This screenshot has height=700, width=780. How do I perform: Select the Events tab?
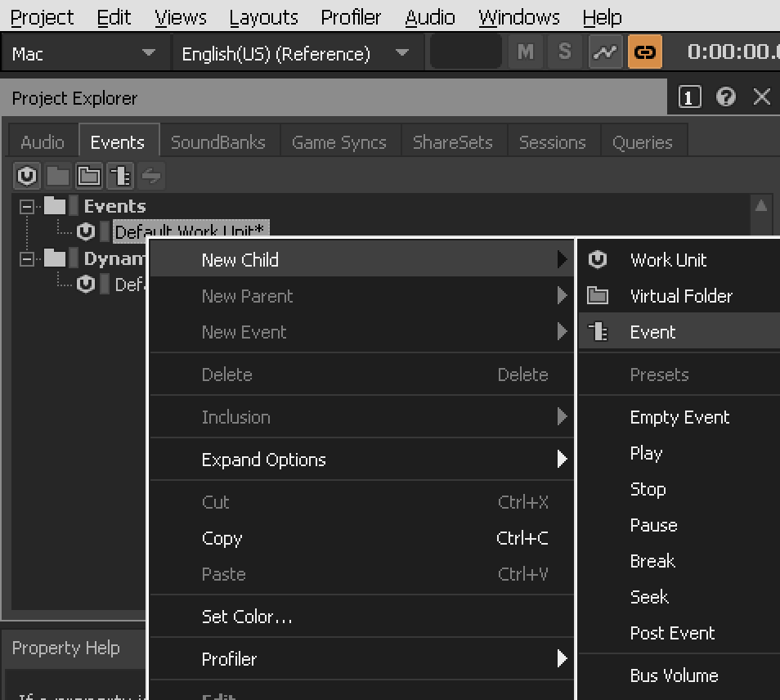(x=118, y=142)
